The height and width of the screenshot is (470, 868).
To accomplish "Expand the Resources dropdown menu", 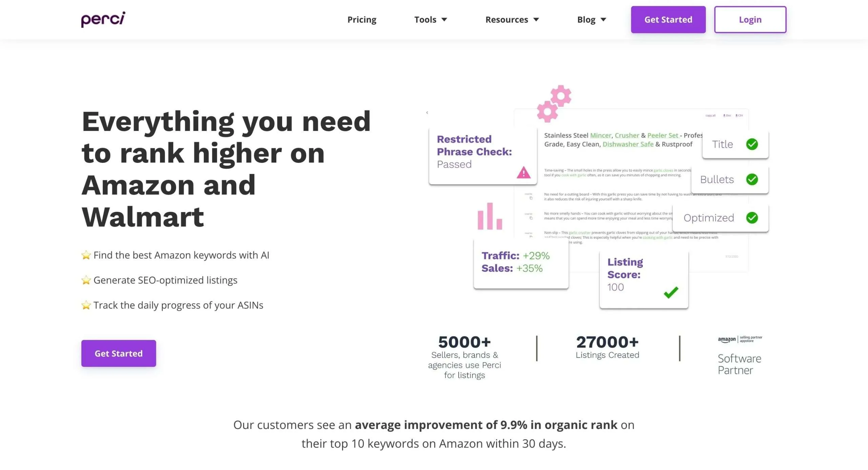I will click(x=512, y=20).
